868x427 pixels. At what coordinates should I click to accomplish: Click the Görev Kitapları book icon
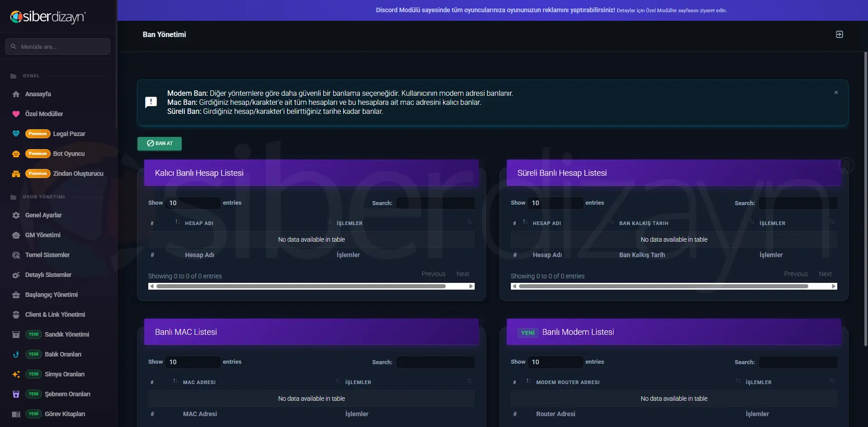pyautogui.click(x=16, y=414)
